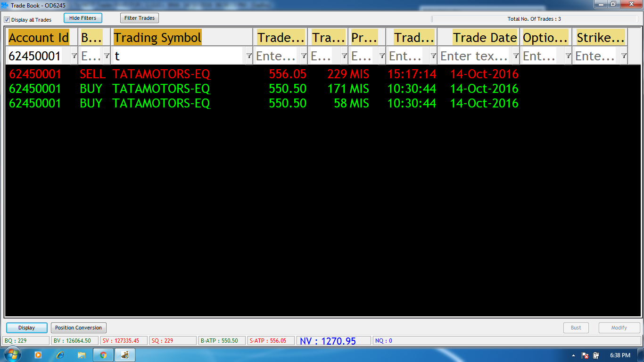This screenshot has height=362, width=644.
Task: Select the BUY trade row with quantity 171
Action: coord(322,89)
